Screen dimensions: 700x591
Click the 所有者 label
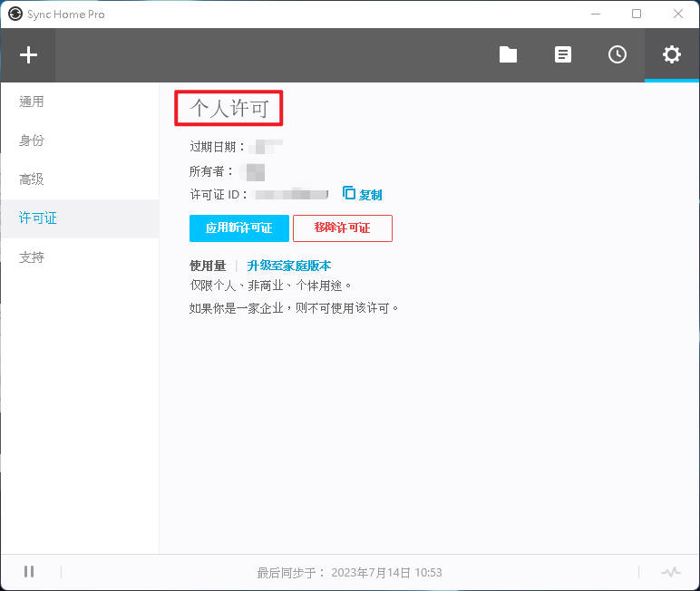point(211,171)
